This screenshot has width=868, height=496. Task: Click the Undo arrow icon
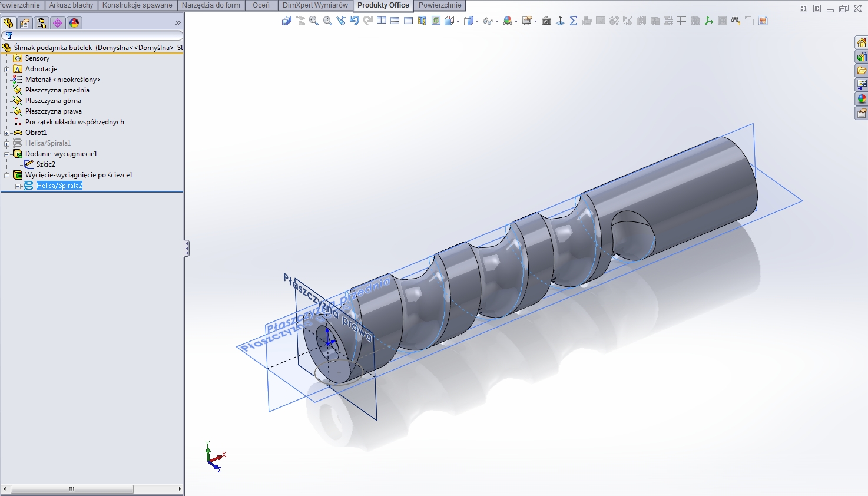(354, 21)
